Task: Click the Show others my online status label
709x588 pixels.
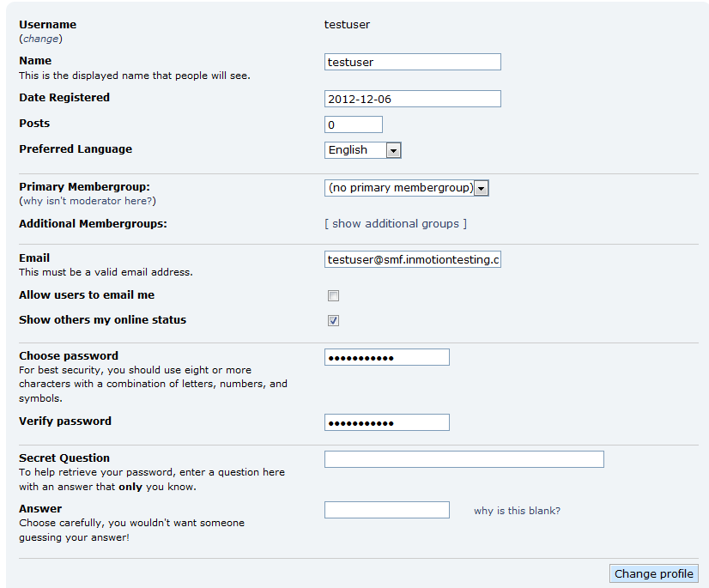Action: 102,319
